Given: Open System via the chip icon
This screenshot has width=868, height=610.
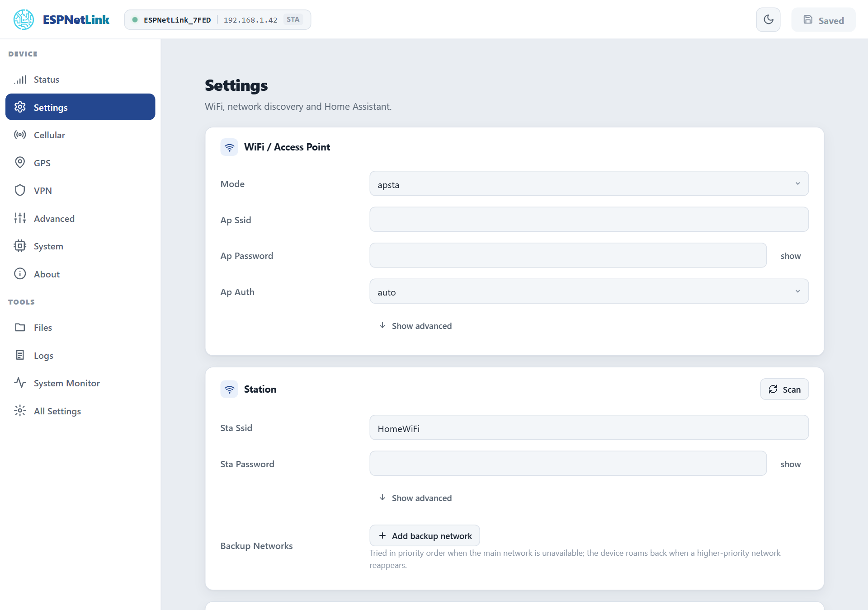Looking at the screenshot, I should coord(20,246).
